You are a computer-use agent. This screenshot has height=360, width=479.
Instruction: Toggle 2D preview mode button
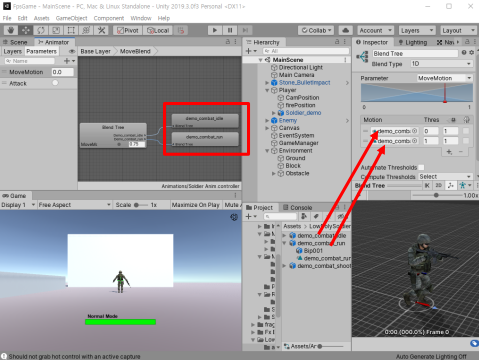[x=438, y=185]
